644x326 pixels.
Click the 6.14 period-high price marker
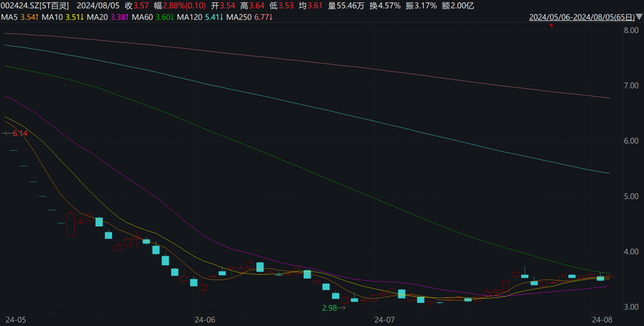(x=20, y=133)
